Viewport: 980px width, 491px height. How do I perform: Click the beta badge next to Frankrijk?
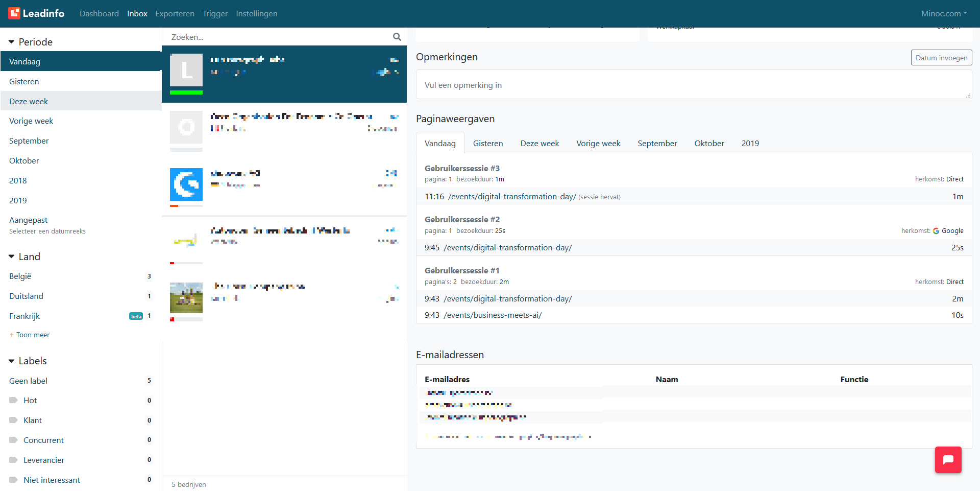[x=136, y=316]
